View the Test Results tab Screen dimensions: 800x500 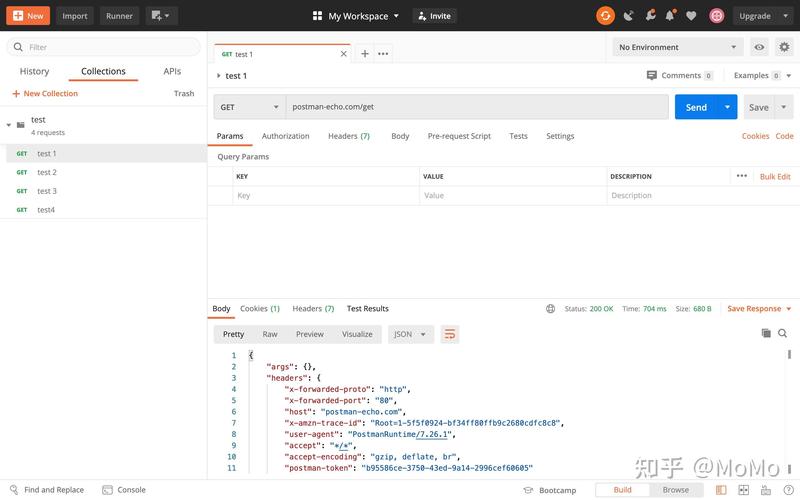point(368,309)
